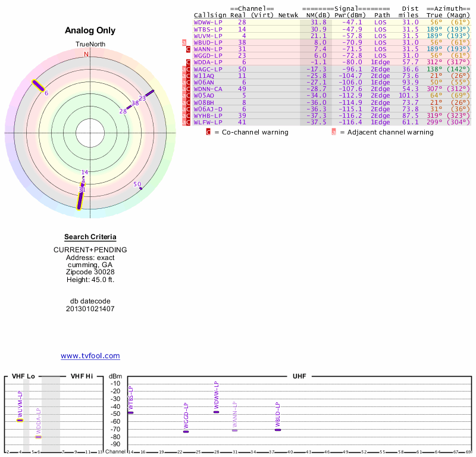Image resolution: width=476 pixels, height=457 pixels.
Task: Click the adjacent channel warning icon beside WBUD-LP
Action: pos(184,42)
